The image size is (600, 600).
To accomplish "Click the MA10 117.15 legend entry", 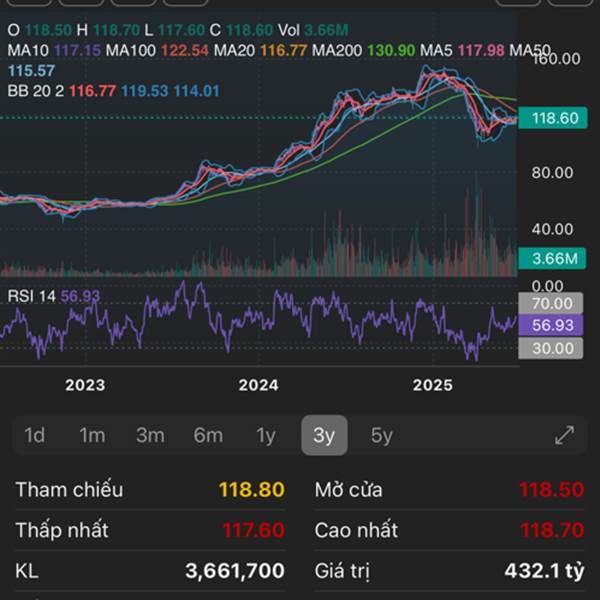I will (54, 50).
